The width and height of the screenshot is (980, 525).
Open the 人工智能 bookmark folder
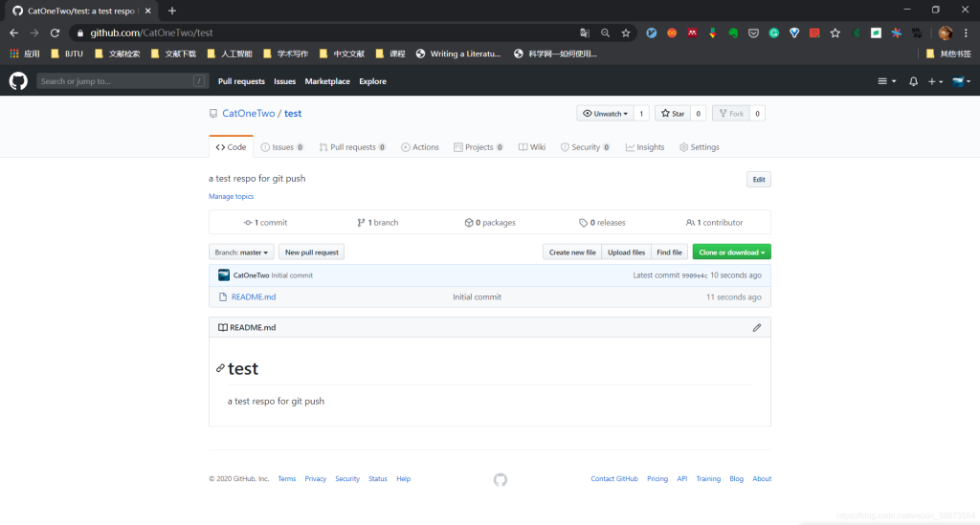(230, 54)
